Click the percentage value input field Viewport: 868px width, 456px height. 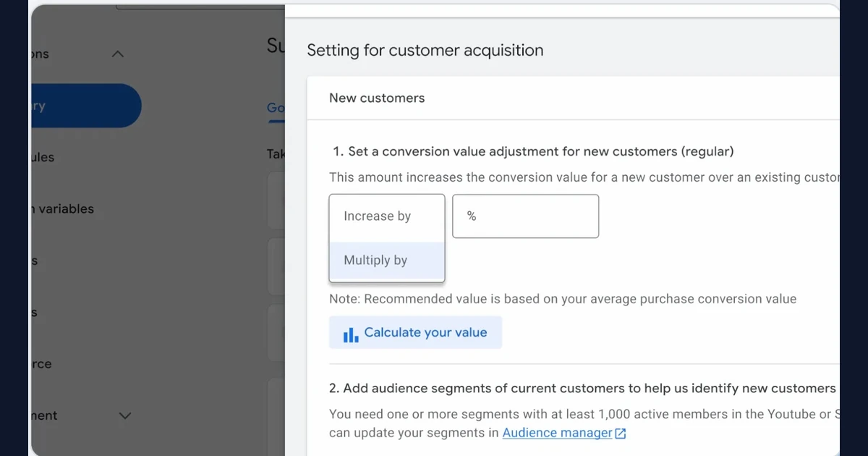click(525, 216)
